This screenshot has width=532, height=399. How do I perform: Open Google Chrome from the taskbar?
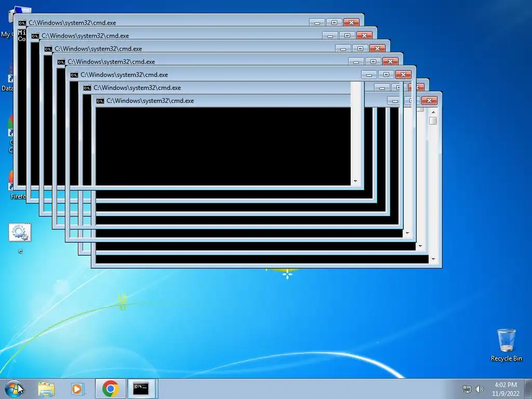[110, 389]
